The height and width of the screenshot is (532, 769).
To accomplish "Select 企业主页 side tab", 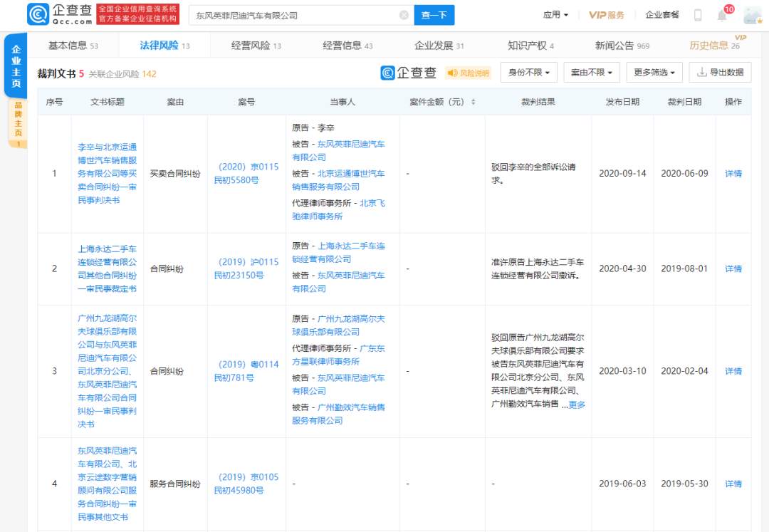I will coord(16,66).
